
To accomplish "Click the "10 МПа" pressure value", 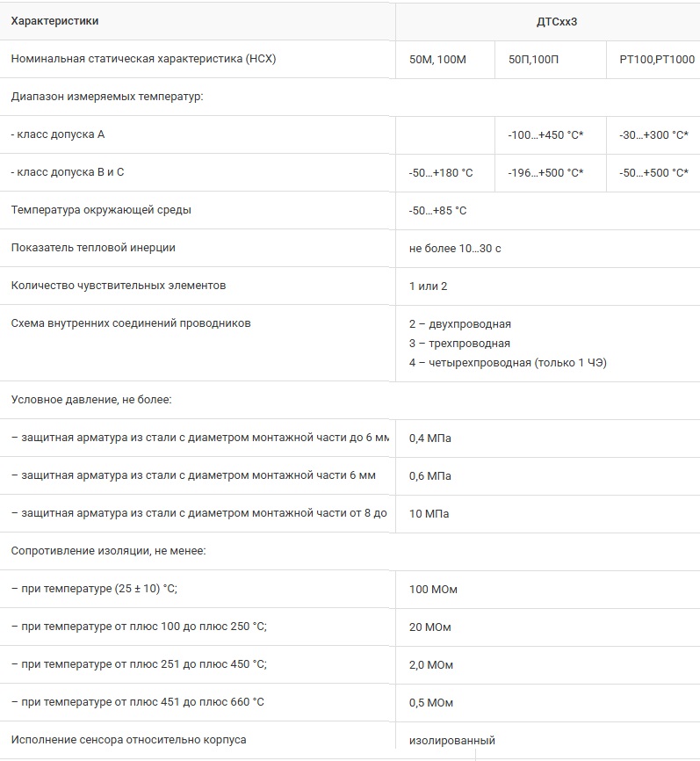I will pyautogui.click(x=429, y=513).
